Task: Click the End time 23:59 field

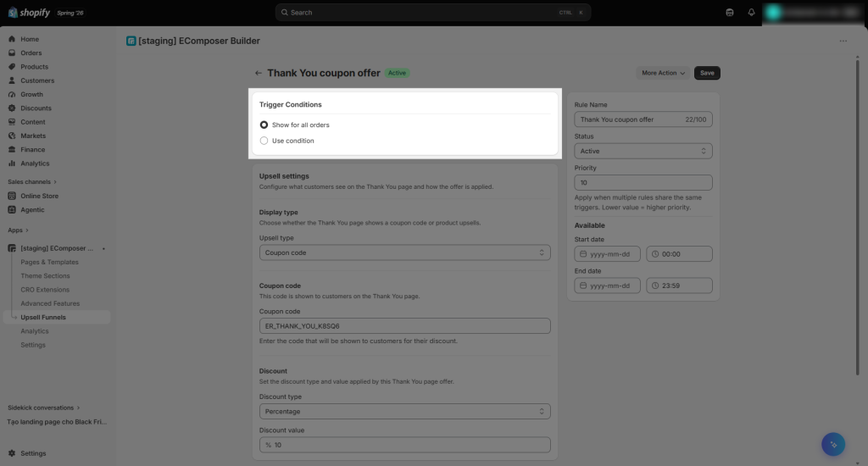Action: [679, 286]
